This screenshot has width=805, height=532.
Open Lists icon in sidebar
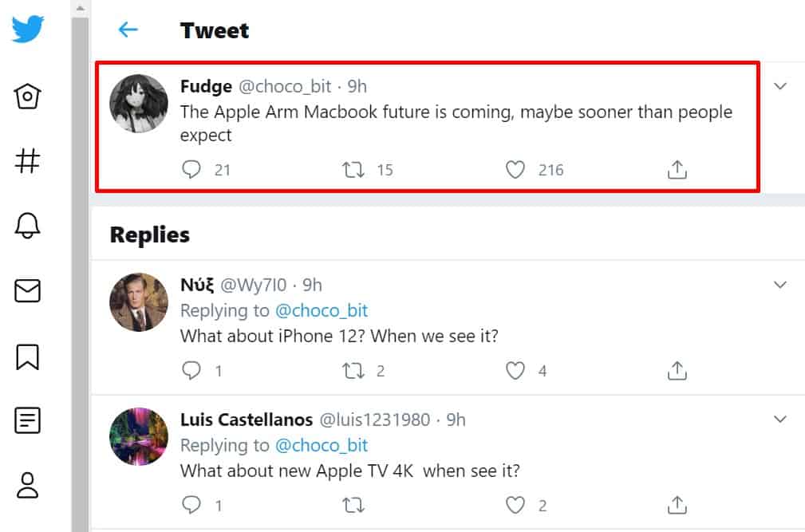pyautogui.click(x=28, y=420)
